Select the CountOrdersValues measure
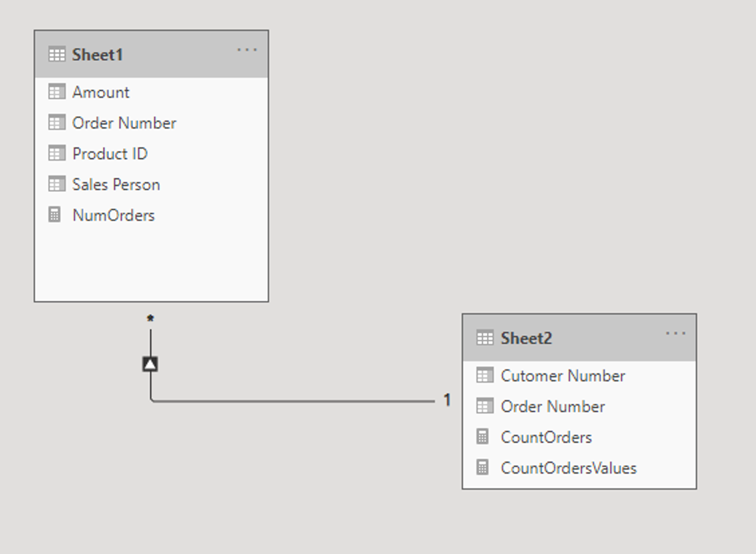756x554 pixels. click(x=579, y=468)
